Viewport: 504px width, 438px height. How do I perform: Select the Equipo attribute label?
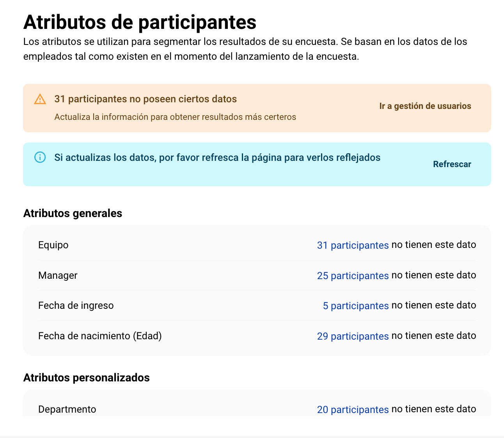tap(53, 245)
